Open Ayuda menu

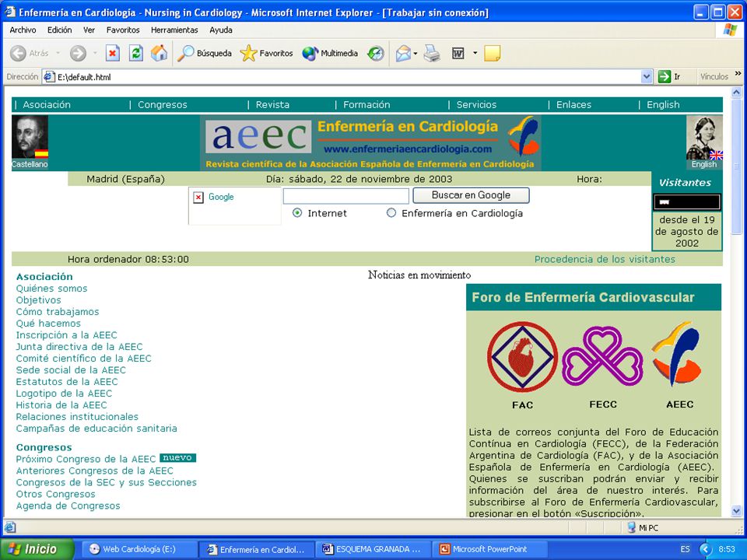point(221,30)
